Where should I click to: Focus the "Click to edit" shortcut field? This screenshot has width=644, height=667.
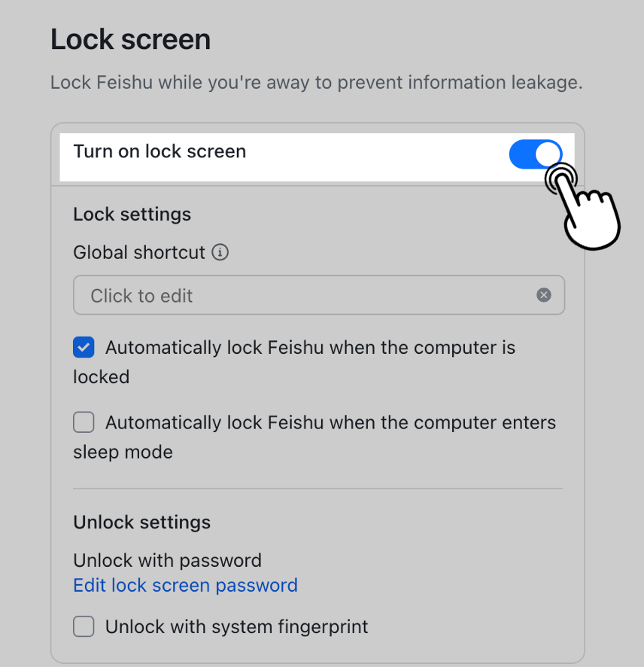301,295
